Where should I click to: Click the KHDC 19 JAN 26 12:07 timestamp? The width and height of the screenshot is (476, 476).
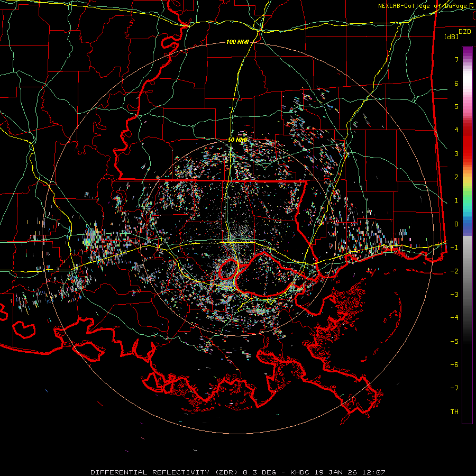[338, 472]
